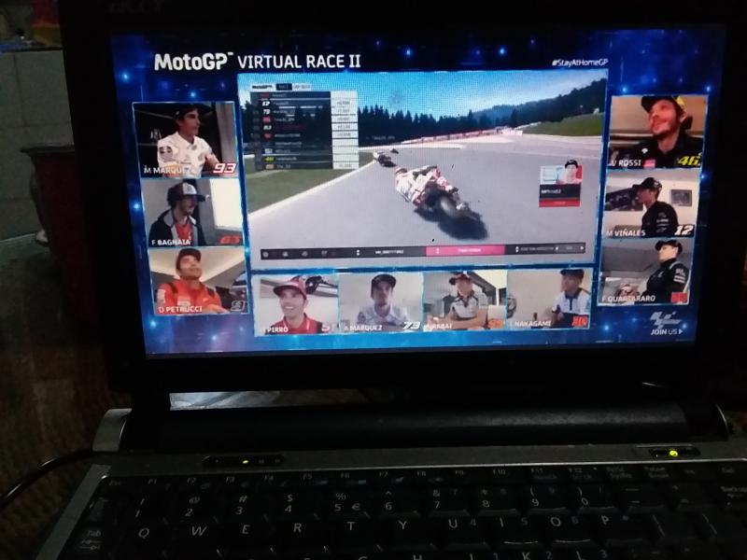Click the rider picture-in-picture card in race view
The width and height of the screenshot is (747, 560).
[x=561, y=184]
